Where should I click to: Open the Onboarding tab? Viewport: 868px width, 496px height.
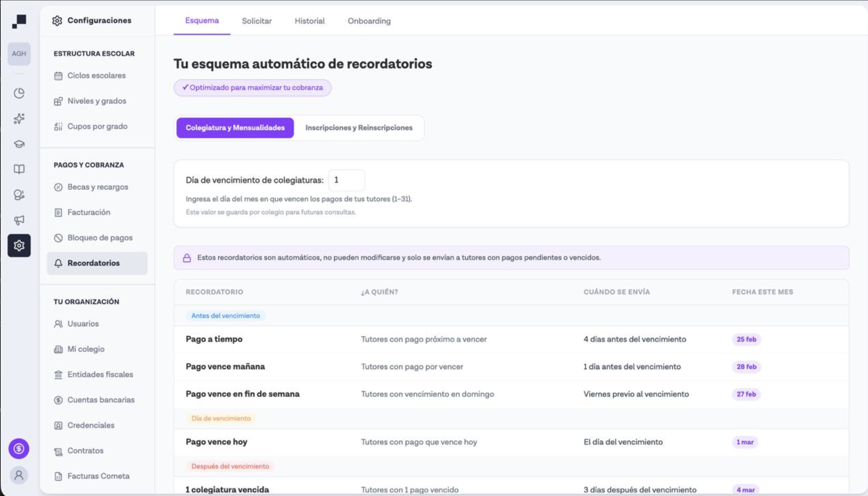(369, 21)
